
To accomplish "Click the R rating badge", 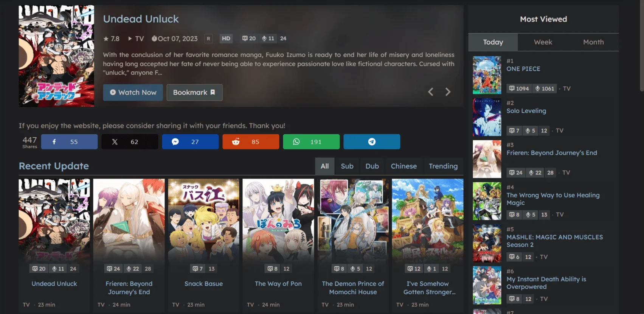I will (208, 39).
